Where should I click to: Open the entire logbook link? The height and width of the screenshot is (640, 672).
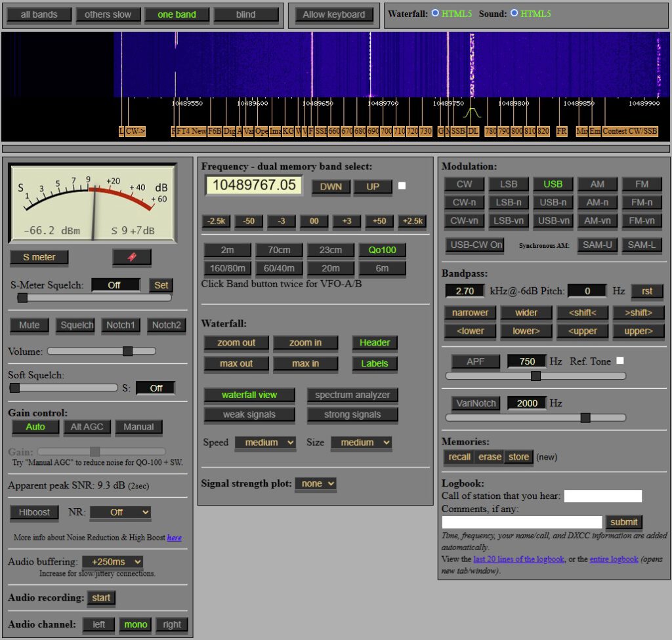[614, 559]
